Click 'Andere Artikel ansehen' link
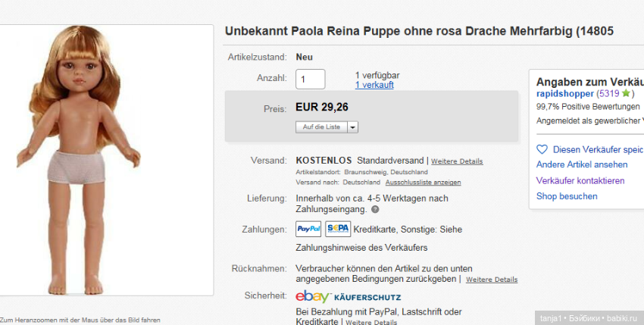 581,164
